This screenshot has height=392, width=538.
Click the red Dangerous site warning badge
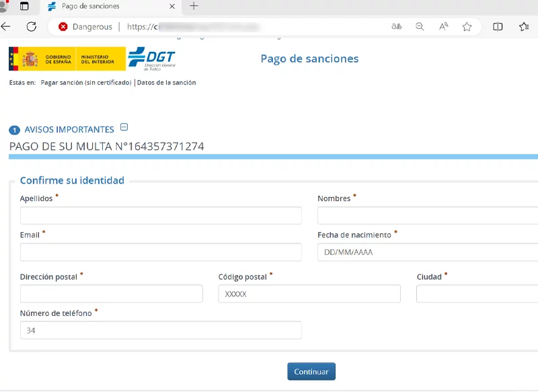click(x=85, y=27)
